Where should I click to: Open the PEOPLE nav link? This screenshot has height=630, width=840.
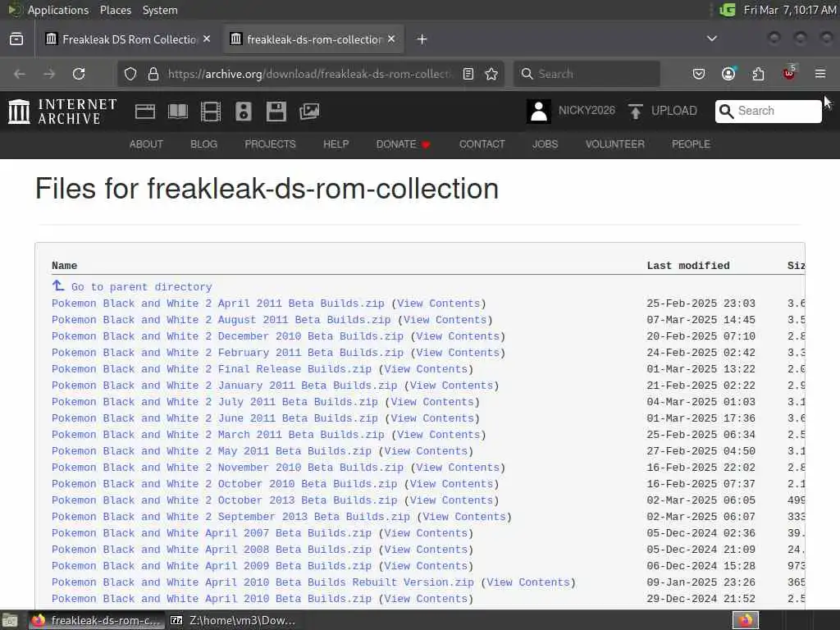pyautogui.click(x=691, y=144)
